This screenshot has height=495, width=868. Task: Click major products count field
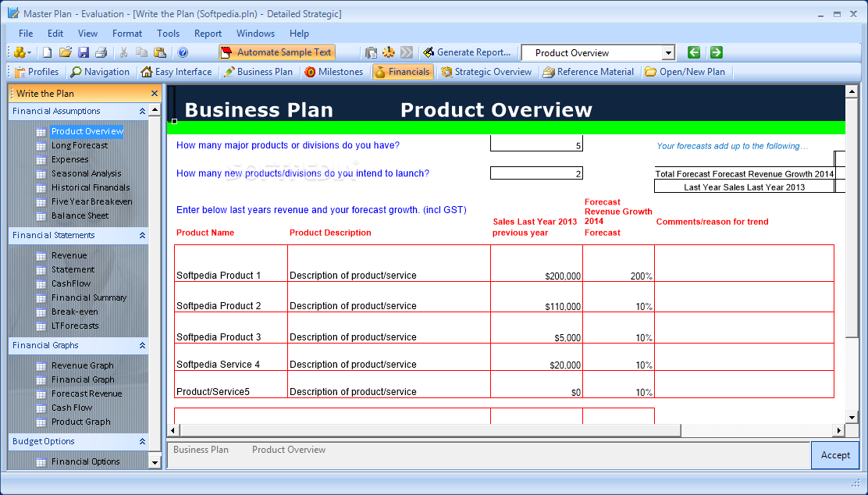(x=536, y=144)
